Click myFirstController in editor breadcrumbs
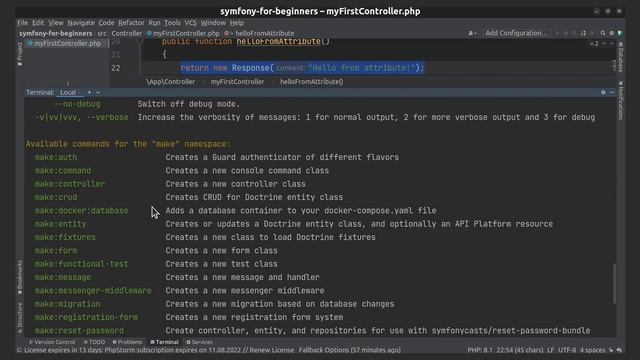 click(x=237, y=82)
